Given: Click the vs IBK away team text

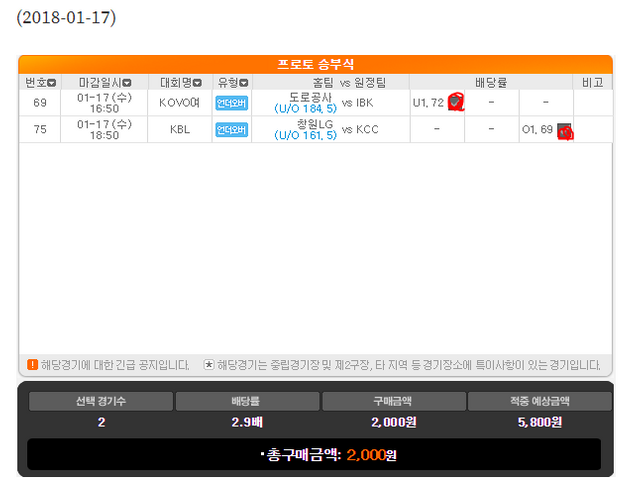Looking at the screenshot, I should coord(358,103).
